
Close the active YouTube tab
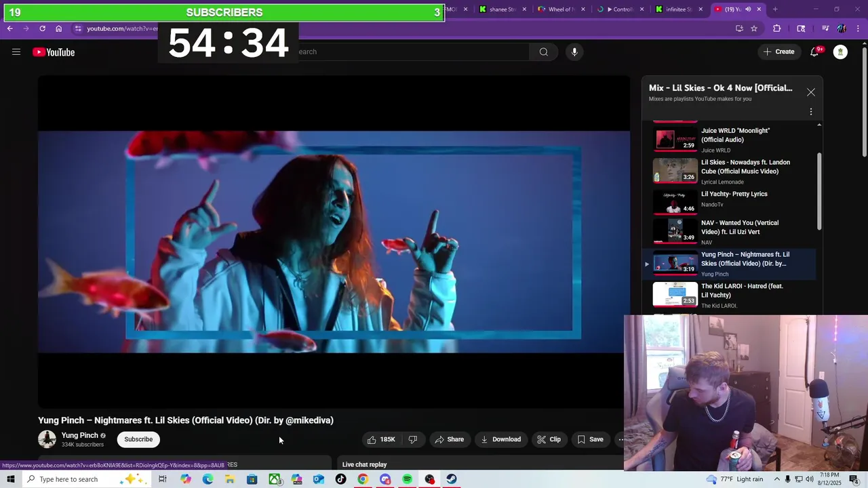(759, 9)
